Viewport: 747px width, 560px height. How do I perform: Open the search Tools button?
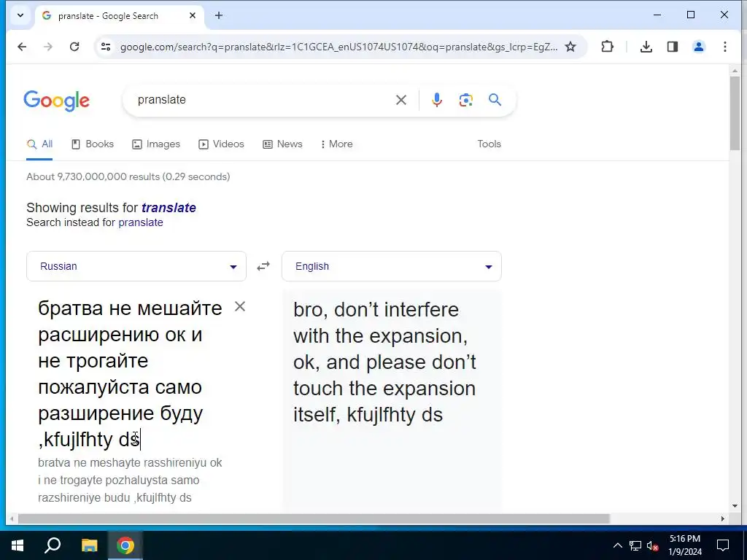pos(489,144)
